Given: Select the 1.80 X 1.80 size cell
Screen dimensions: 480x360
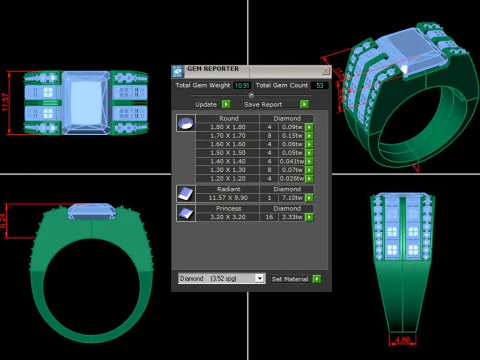Looking at the screenshot, I should [x=228, y=127].
